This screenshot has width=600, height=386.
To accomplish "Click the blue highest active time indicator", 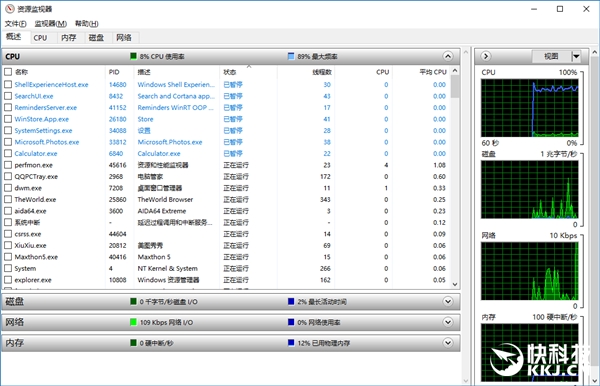I will click(x=291, y=301).
